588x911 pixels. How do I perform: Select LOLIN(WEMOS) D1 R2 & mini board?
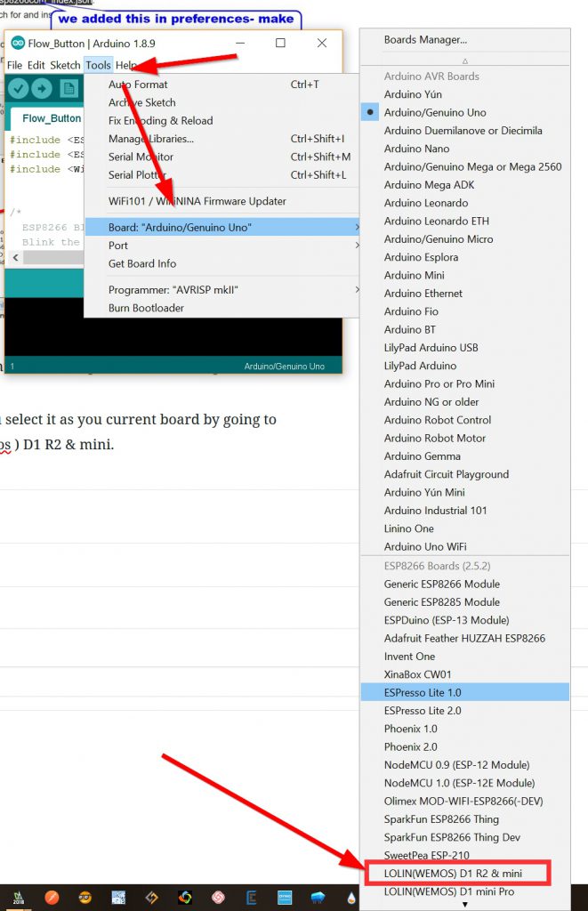coord(453,874)
